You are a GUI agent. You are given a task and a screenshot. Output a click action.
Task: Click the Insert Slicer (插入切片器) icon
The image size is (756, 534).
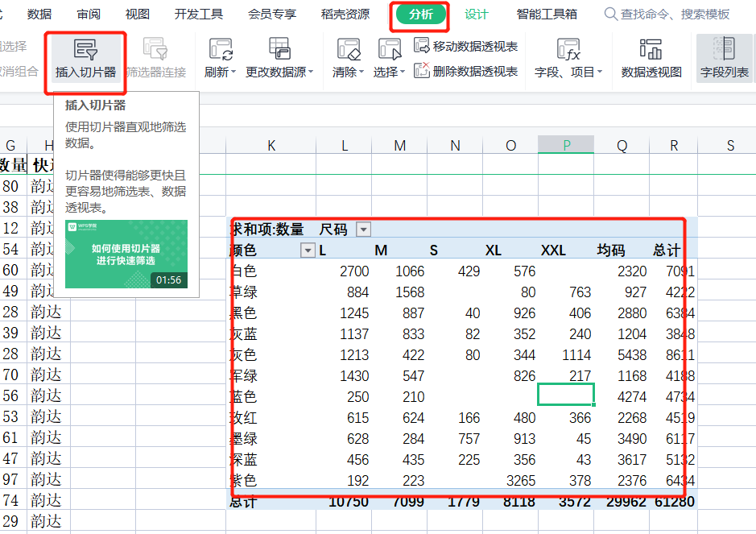click(x=85, y=51)
